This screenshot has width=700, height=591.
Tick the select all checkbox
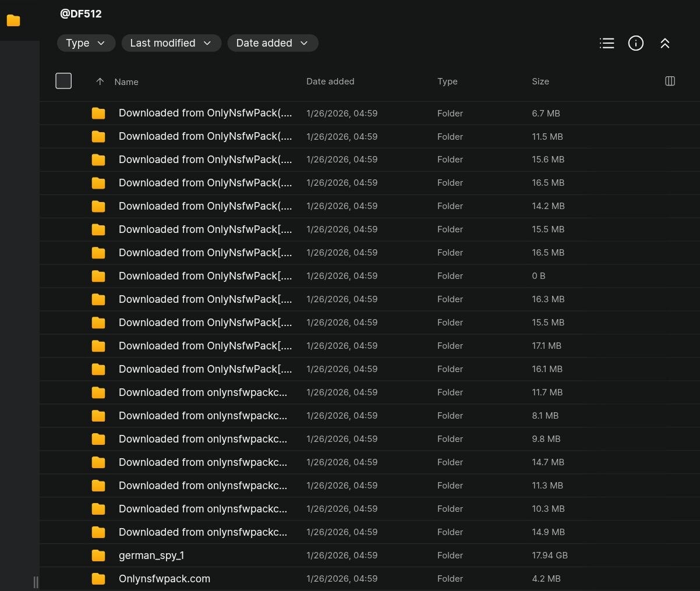(x=63, y=81)
